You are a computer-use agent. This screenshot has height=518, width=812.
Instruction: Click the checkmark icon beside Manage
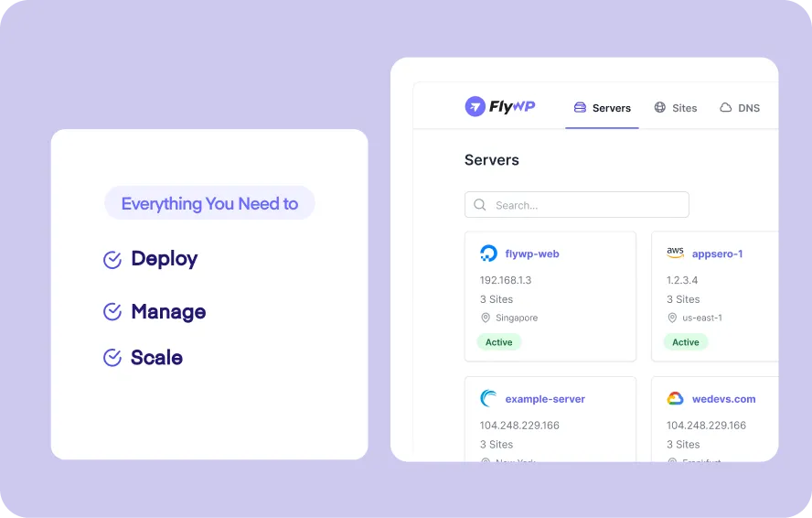click(x=112, y=312)
